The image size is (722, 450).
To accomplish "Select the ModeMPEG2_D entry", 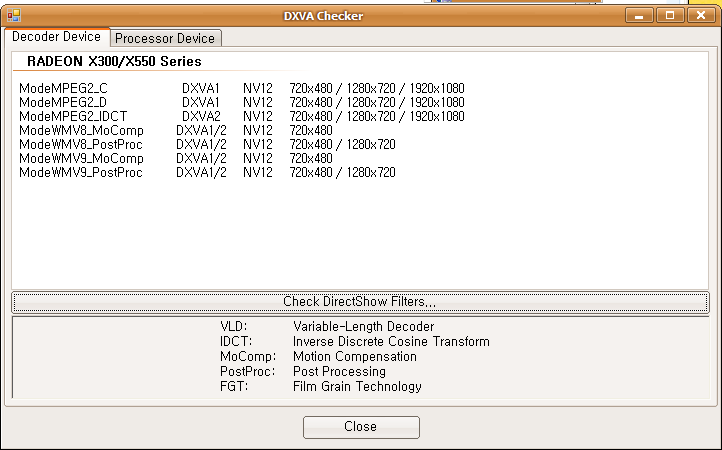I will pyautogui.click(x=242, y=102).
